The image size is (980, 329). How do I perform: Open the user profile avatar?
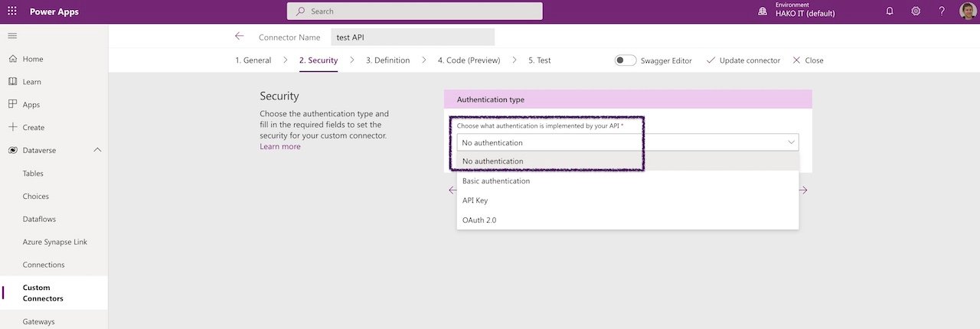point(968,11)
